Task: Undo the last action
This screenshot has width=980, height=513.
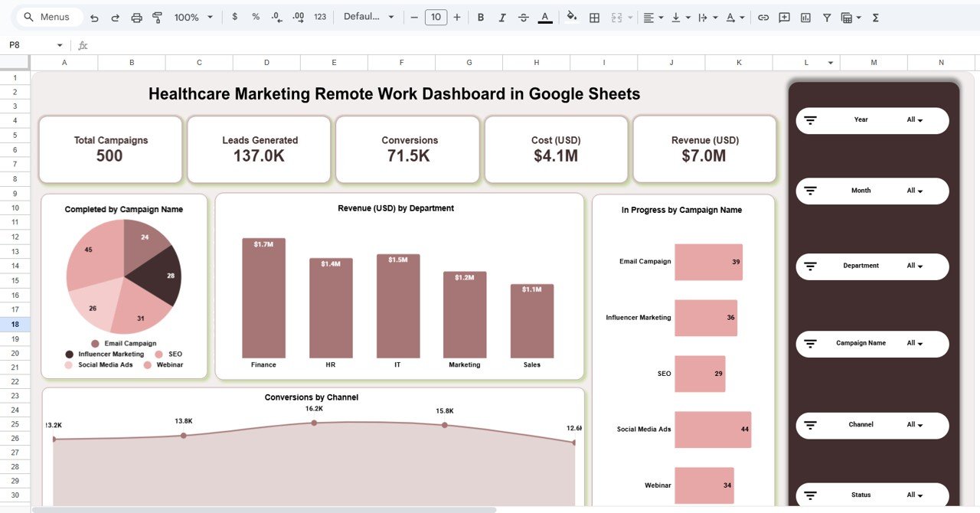Action: coord(93,16)
